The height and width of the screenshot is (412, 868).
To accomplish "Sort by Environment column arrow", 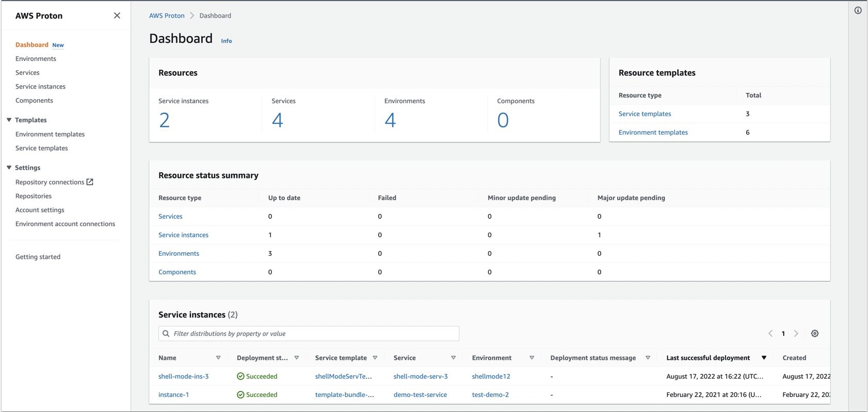I will (x=532, y=358).
